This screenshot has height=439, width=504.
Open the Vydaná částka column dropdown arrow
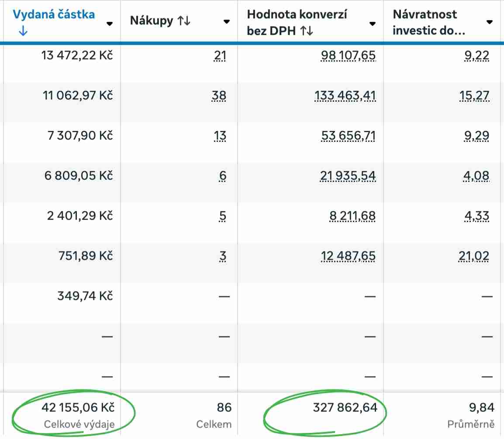click(x=110, y=24)
